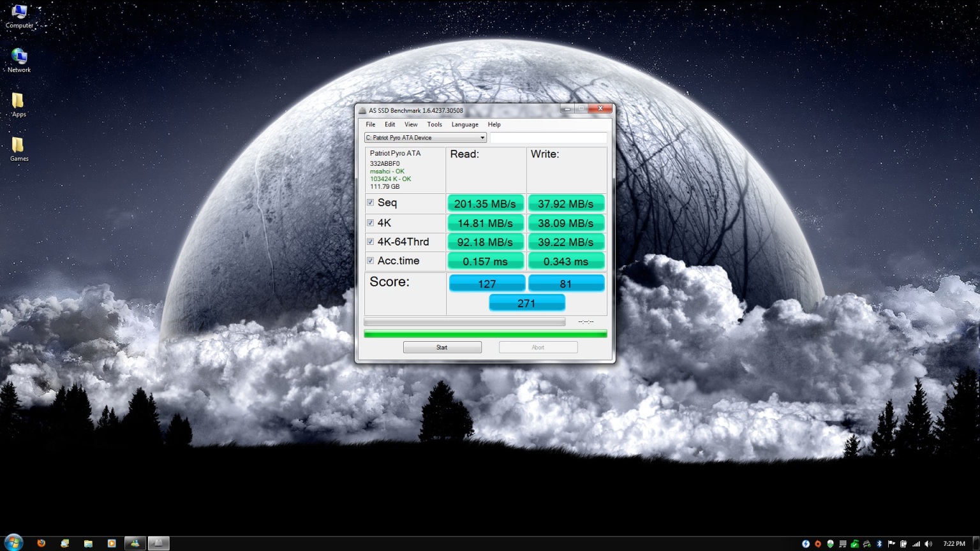Select AS SSD Benchmark taskbar button
Screen dimensions: 980x551
(158, 543)
